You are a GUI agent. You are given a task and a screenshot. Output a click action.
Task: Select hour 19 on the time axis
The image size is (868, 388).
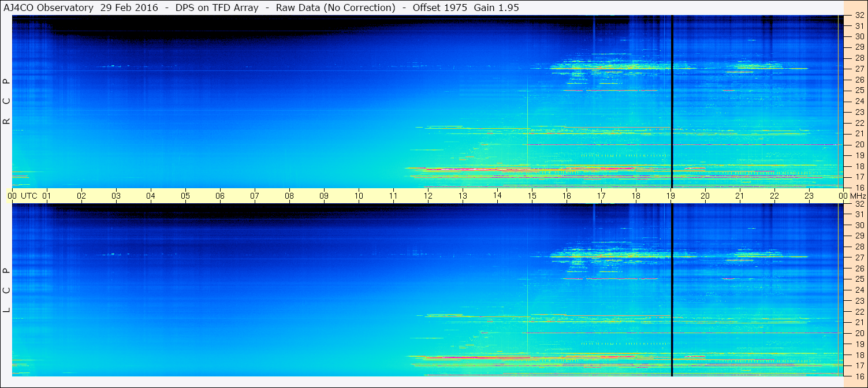click(670, 196)
